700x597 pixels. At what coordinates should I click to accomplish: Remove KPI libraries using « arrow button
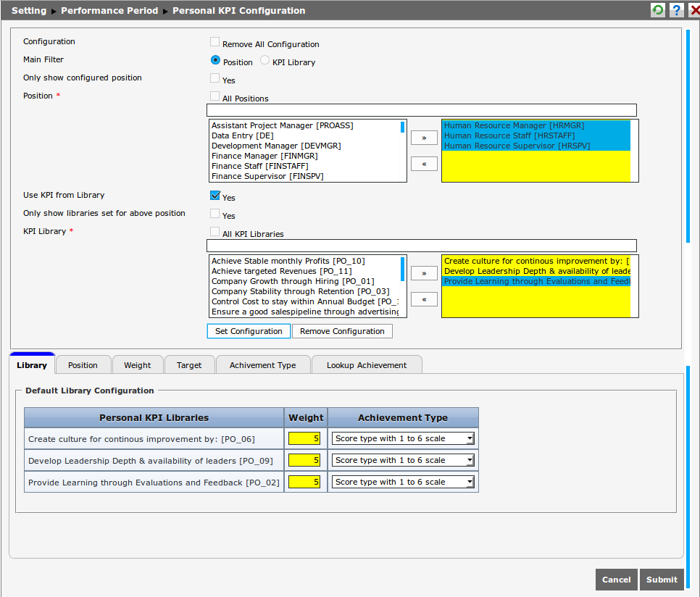click(424, 299)
